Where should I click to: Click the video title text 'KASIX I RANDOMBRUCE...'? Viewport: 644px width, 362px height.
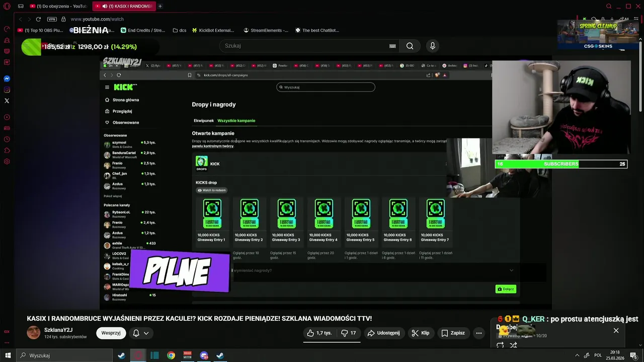tap(199, 318)
